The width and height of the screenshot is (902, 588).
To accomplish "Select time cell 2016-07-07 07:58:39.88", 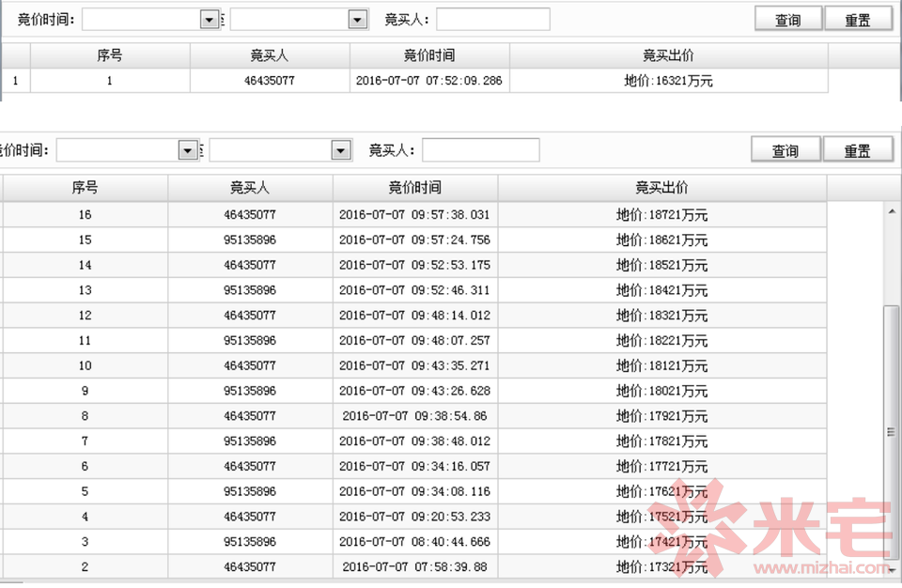I will (414, 566).
